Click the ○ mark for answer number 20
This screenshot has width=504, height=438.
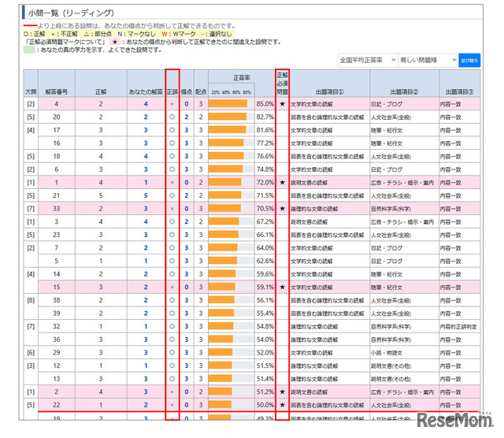point(172,117)
